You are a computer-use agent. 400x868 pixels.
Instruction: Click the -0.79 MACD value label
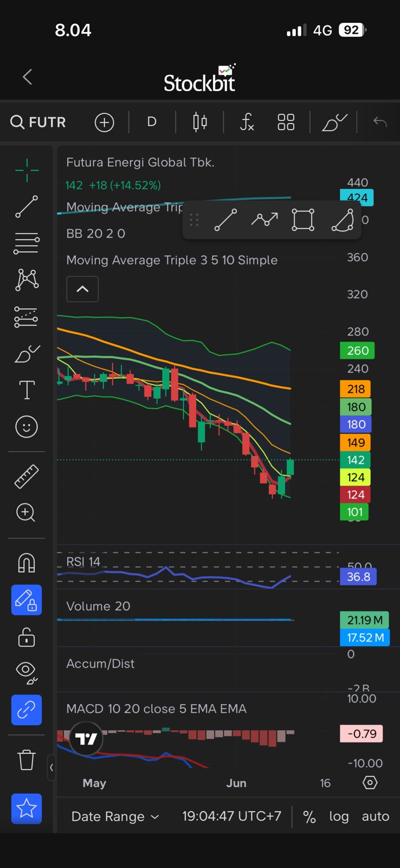coord(362,733)
